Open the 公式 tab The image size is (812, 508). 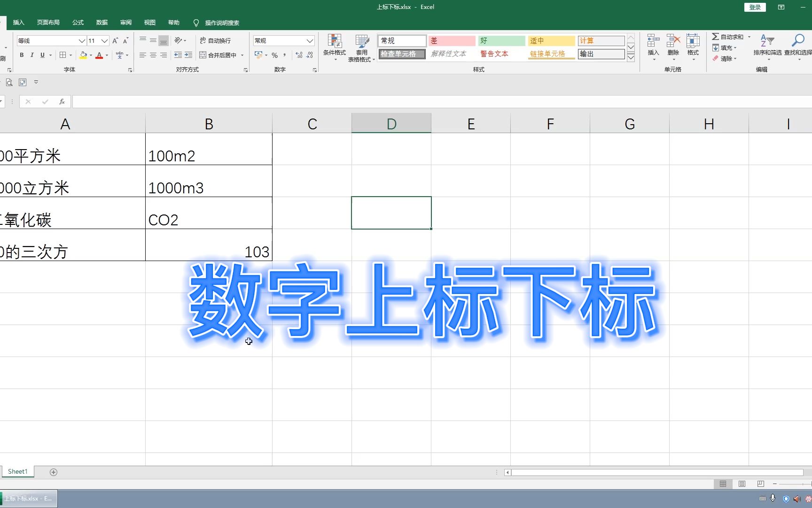pyautogui.click(x=78, y=23)
